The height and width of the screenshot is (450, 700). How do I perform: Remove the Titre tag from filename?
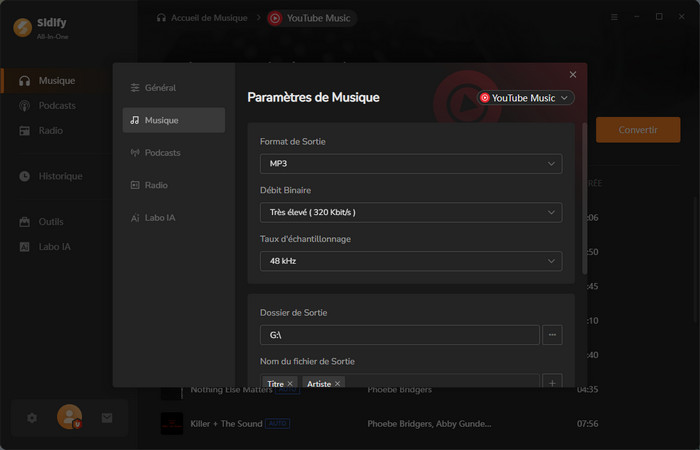(x=290, y=384)
